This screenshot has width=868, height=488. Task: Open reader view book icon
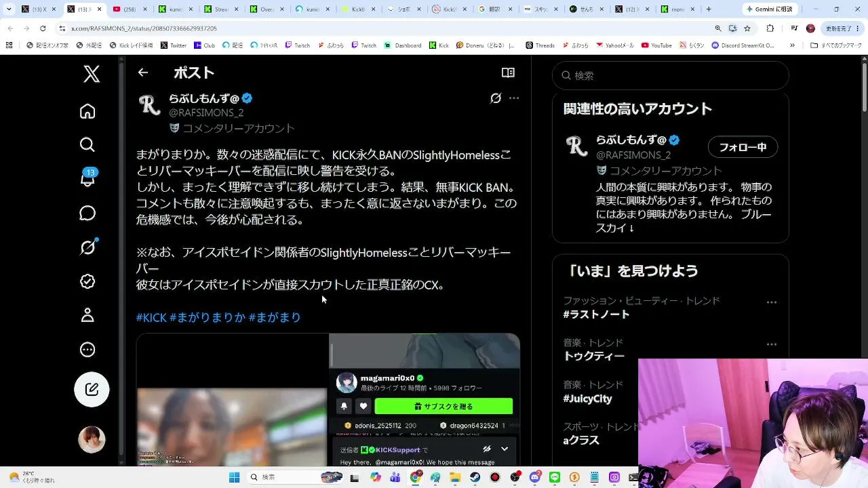[x=508, y=73]
